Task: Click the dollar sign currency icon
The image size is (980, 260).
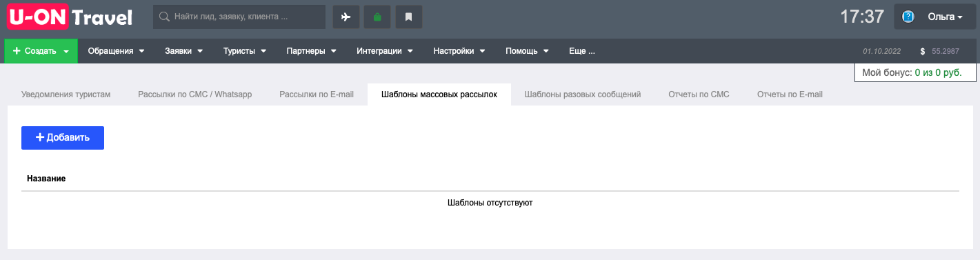Action: tap(922, 51)
